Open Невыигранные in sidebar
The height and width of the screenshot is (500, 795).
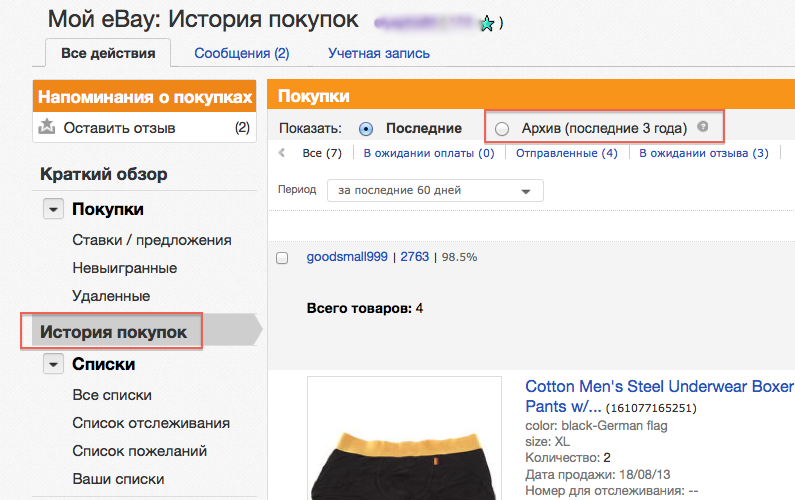tap(125, 268)
